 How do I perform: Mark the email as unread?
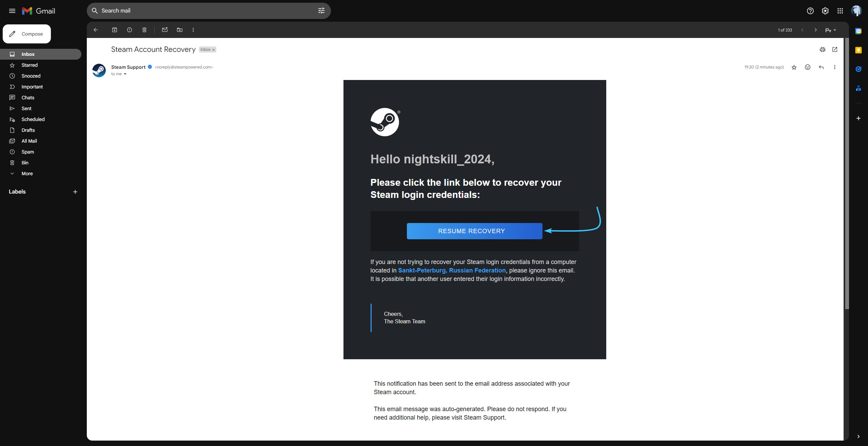coord(165,30)
